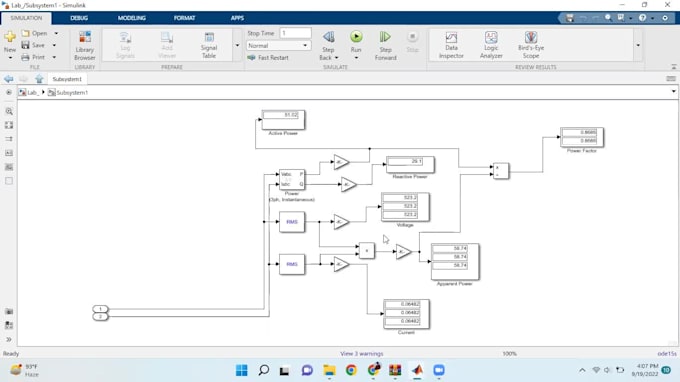Expand the Prepare gallery arrow

pos(237,46)
